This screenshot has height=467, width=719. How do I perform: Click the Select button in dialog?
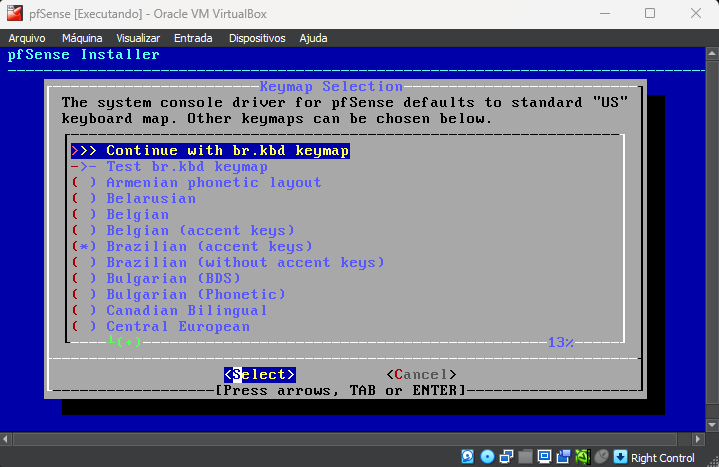(260, 375)
